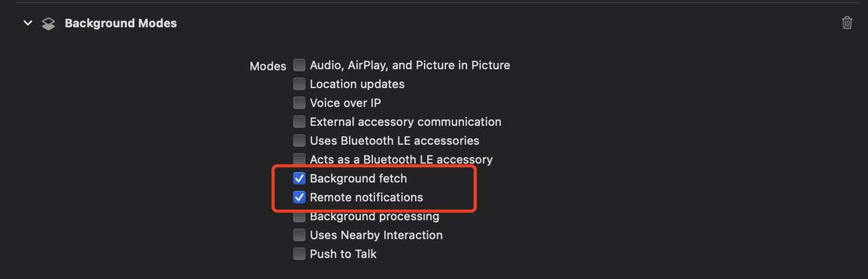
Task: Click the 'Remote notifications' label text
Action: click(366, 198)
